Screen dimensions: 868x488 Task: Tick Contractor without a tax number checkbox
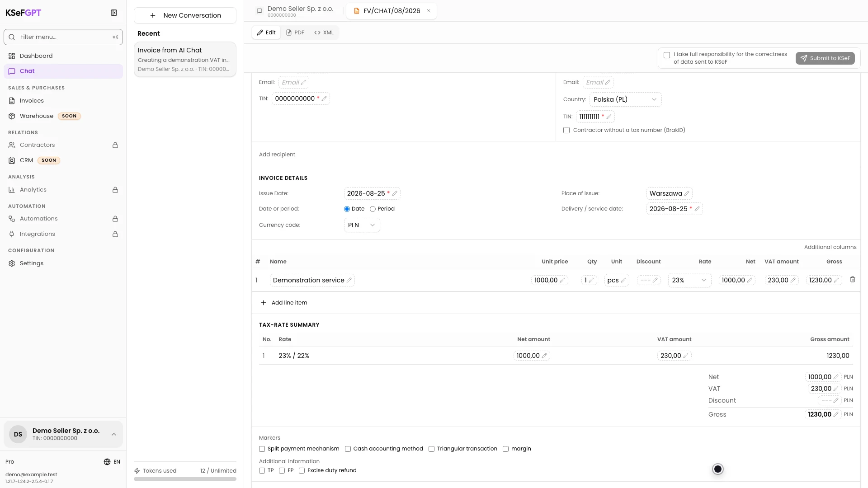566,130
